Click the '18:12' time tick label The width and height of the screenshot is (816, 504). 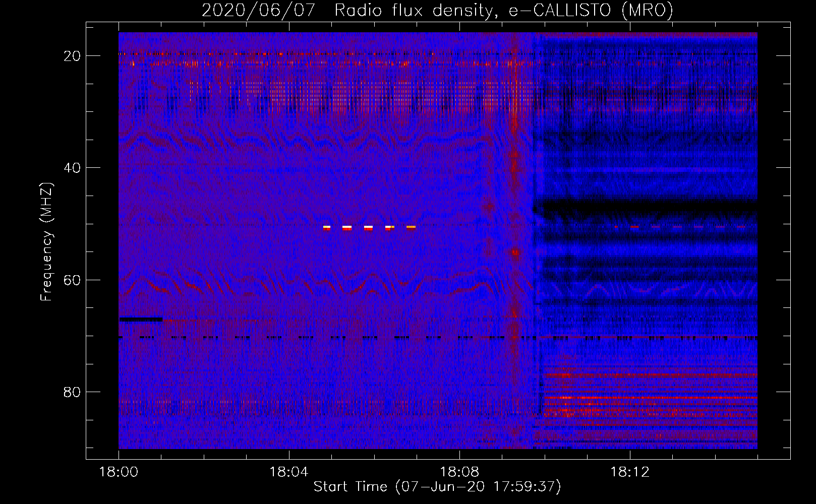point(630,472)
